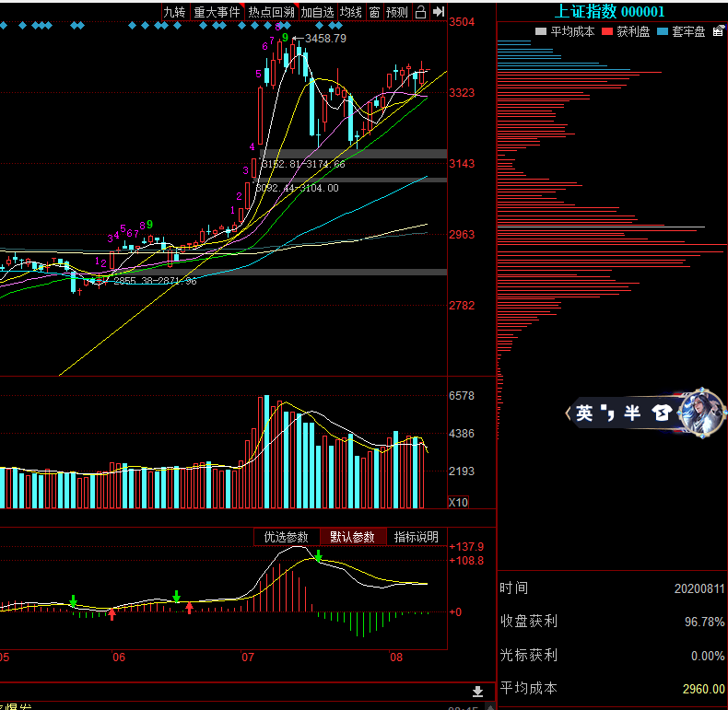Select the 优选参数 tab

[287, 537]
